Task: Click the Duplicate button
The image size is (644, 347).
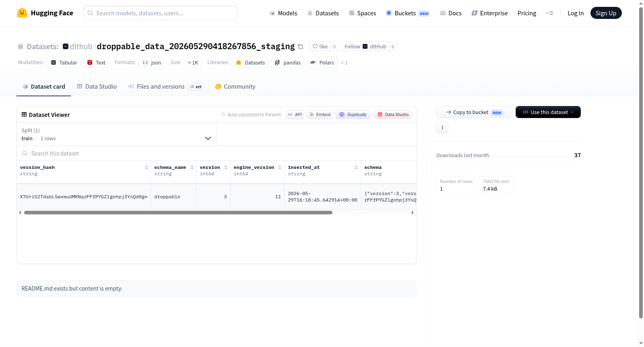Action: click(353, 114)
